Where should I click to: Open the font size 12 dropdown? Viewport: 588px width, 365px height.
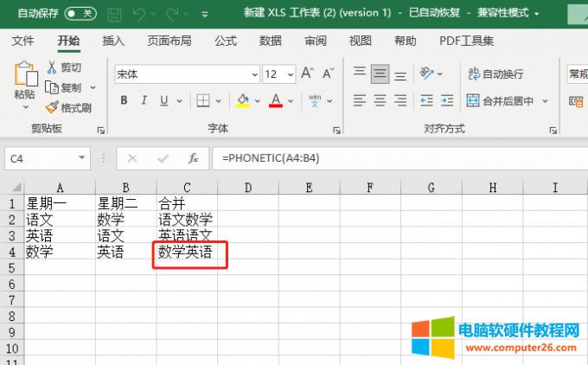pos(291,74)
